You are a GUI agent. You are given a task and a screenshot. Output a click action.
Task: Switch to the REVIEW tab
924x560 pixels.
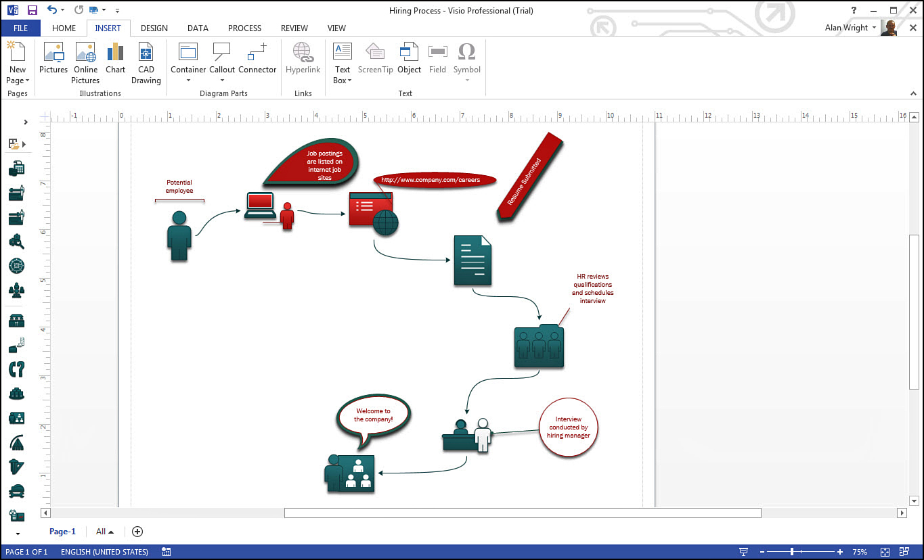[294, 28]
